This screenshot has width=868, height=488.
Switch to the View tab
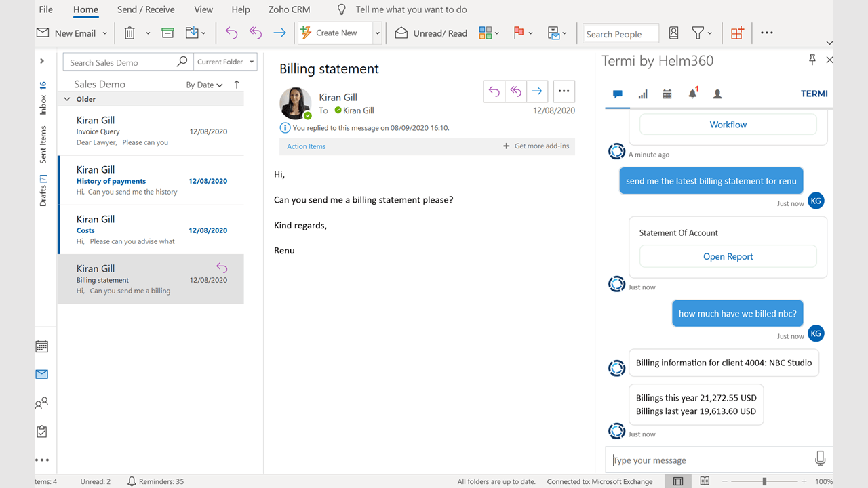click(203, 9)
